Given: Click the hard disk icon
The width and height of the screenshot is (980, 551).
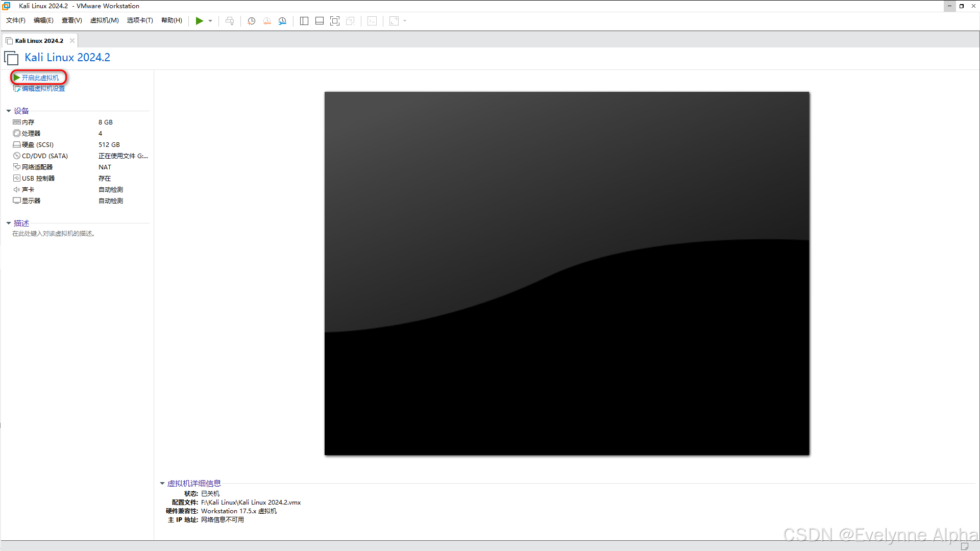Looking at the screenshot, I should point(17,145).
